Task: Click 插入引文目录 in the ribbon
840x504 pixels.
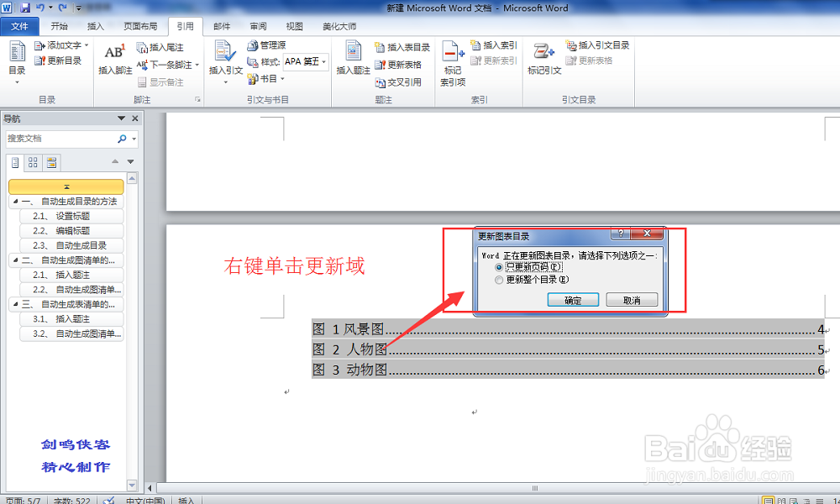Action: pyautogui.click(x=597, y=45)
